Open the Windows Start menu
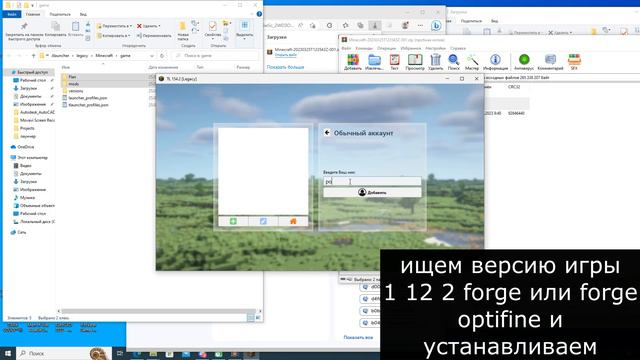Screen dimensions: 640x360 pos(8,353)
